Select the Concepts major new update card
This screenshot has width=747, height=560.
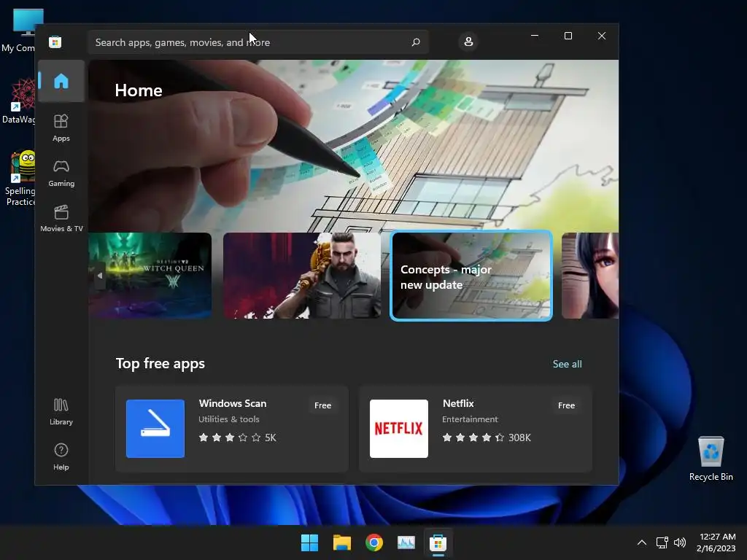(471, 276)
